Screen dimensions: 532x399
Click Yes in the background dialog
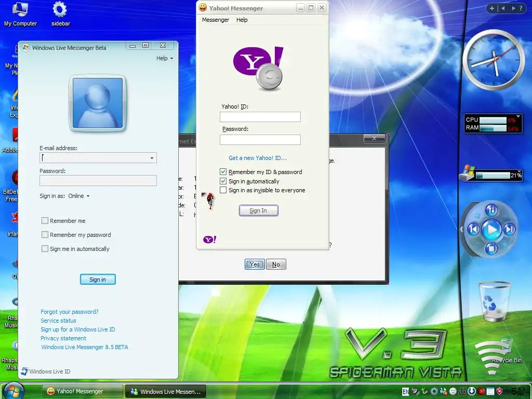pyautogui.click(x=255, y=264)
